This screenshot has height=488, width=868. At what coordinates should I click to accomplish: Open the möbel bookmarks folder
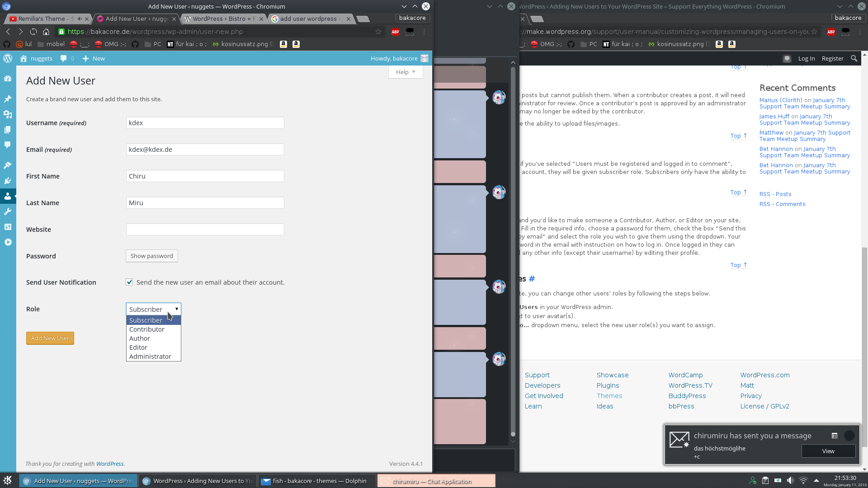pos(51,44)
